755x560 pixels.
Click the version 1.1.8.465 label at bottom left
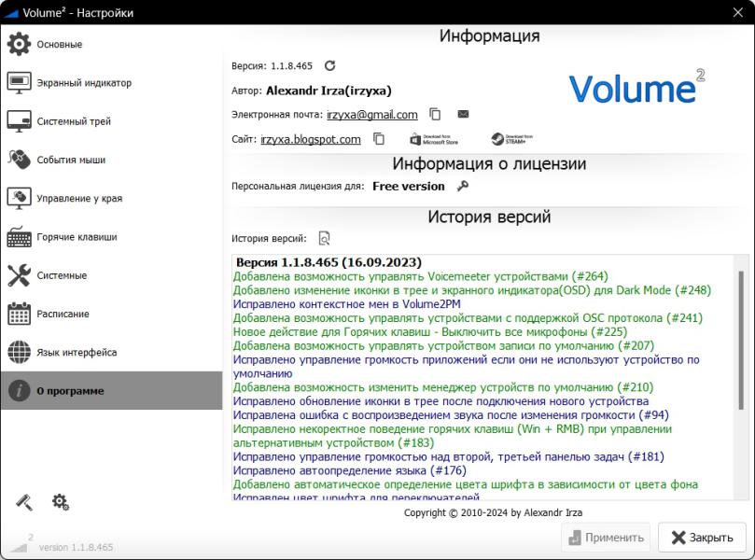(x=76, y=548)
